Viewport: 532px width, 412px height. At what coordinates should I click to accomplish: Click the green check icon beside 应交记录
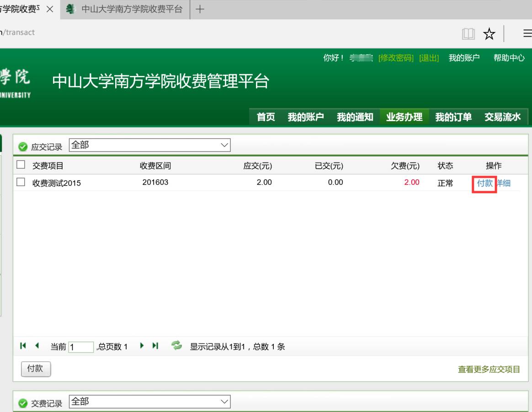[x=23, y=147]
